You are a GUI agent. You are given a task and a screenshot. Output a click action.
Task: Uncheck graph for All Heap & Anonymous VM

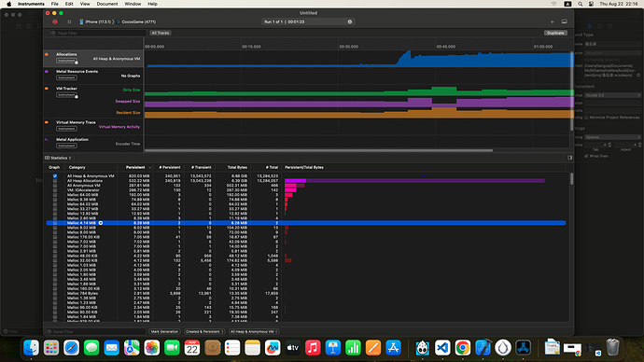pos(55,176)
